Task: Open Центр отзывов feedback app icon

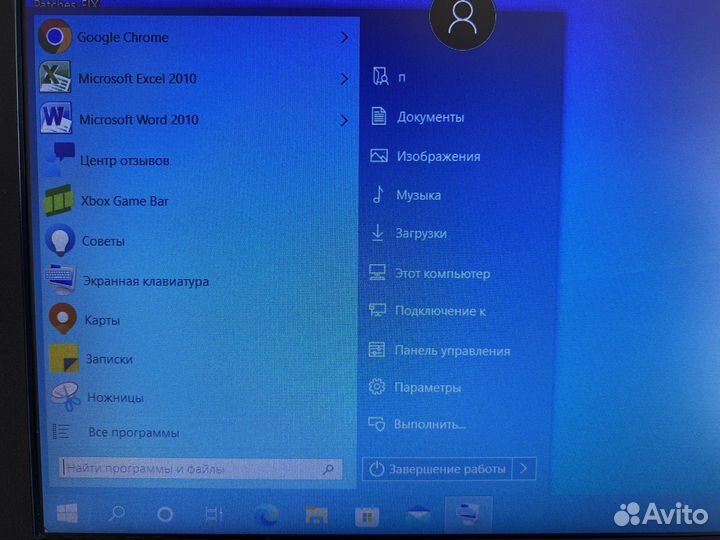Action: (60, 159)
